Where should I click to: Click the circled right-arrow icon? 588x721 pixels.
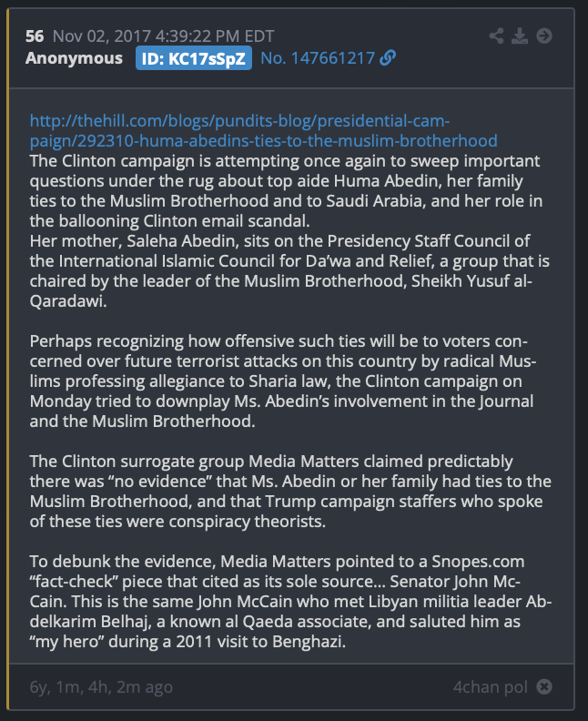(544, 36)
